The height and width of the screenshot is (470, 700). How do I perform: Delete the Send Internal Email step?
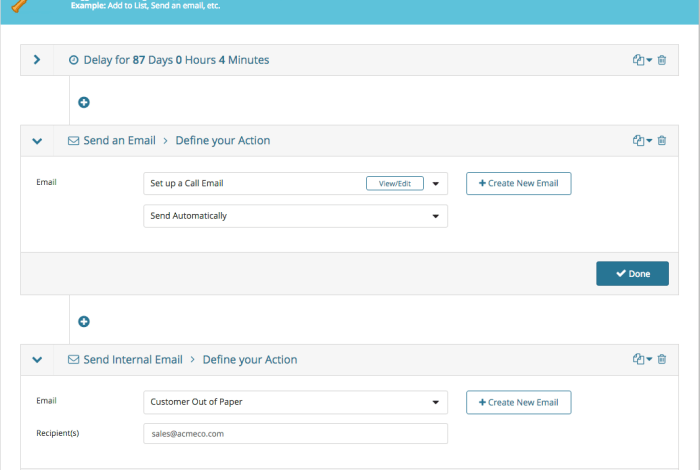tap(662, 359)
